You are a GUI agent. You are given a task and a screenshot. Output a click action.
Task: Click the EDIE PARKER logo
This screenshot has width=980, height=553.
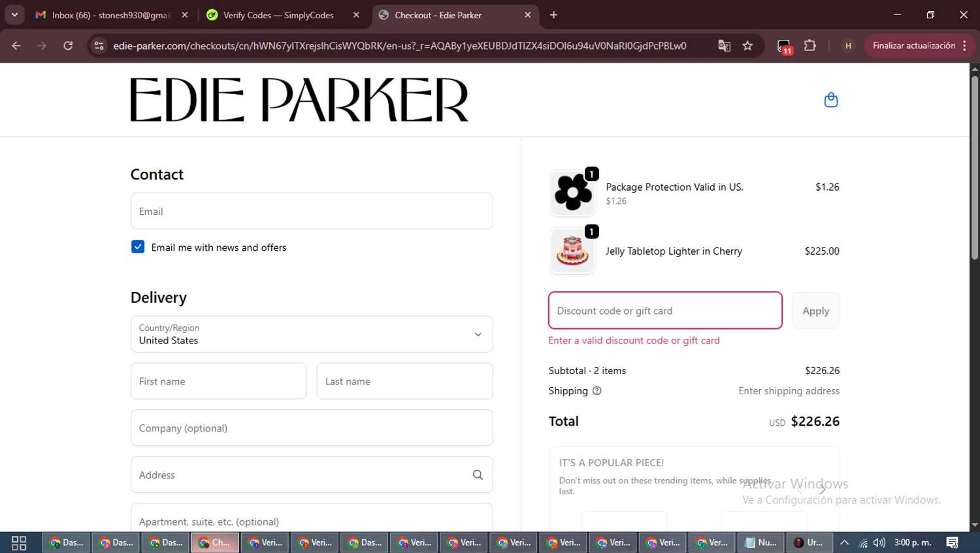pyautogui.click(x=299, y=100)
